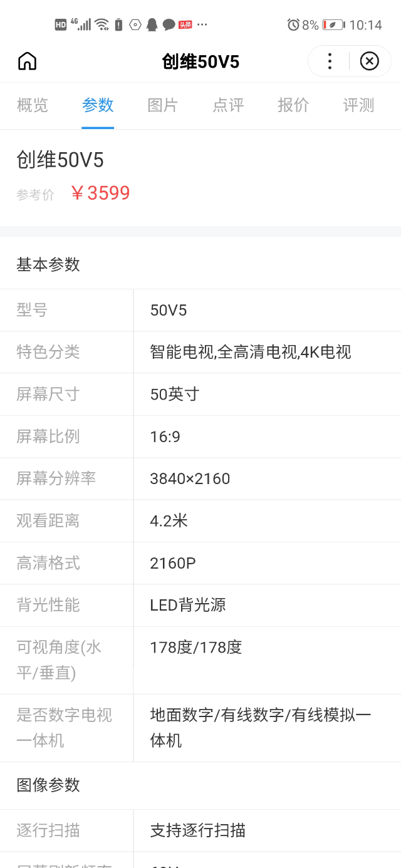Select the 参数 tab
This screenshot has height=868, width=401.
coord(98,105)
